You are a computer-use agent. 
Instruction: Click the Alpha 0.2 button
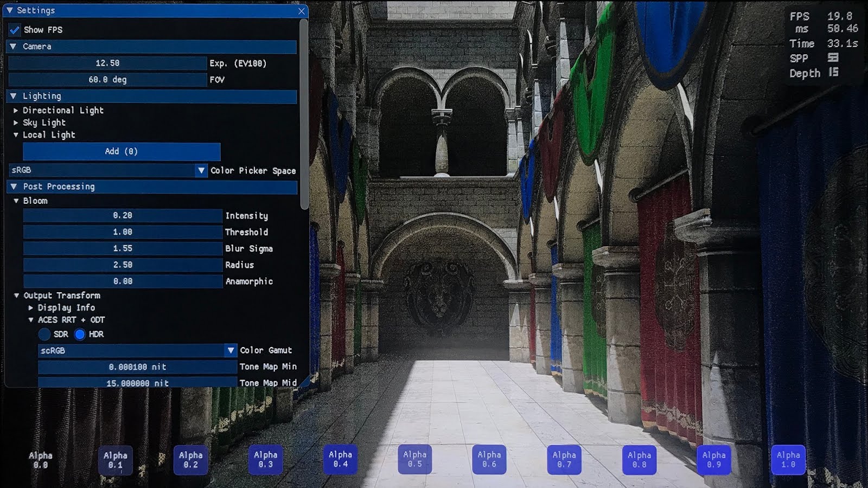190,460
